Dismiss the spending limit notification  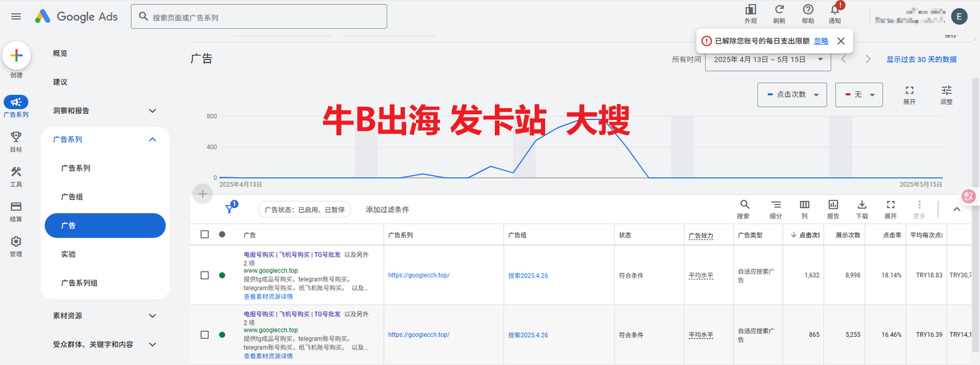point(841,41)
